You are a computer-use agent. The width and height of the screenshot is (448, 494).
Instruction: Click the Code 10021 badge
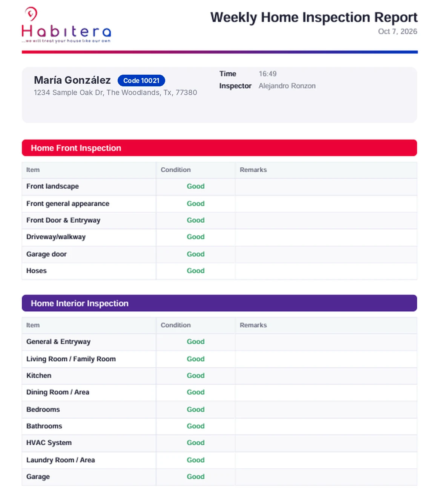tap(141, 80)
